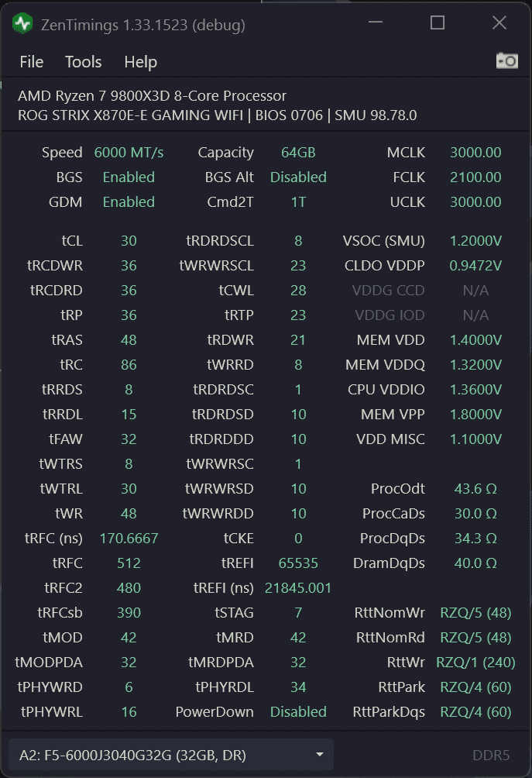
Task: Click the ProcOdt 43.6 Ω value
Action: click(x=475, y=489)
